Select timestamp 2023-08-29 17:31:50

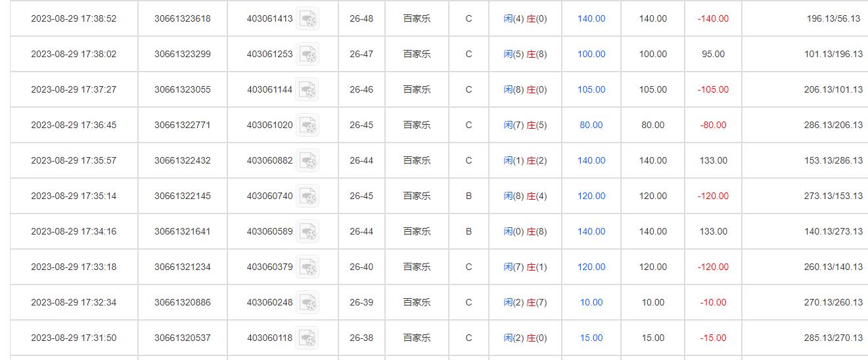74,338
